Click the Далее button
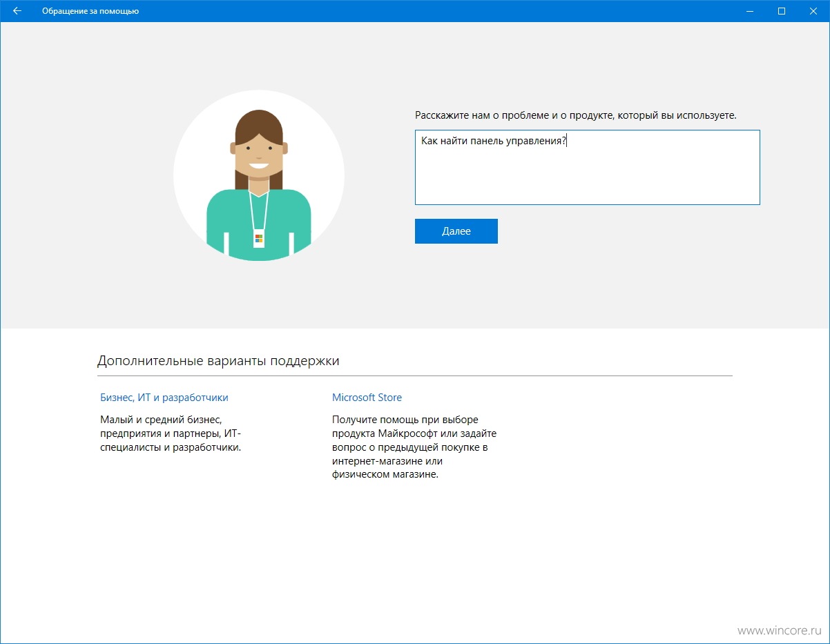 [x=456, y=231]
